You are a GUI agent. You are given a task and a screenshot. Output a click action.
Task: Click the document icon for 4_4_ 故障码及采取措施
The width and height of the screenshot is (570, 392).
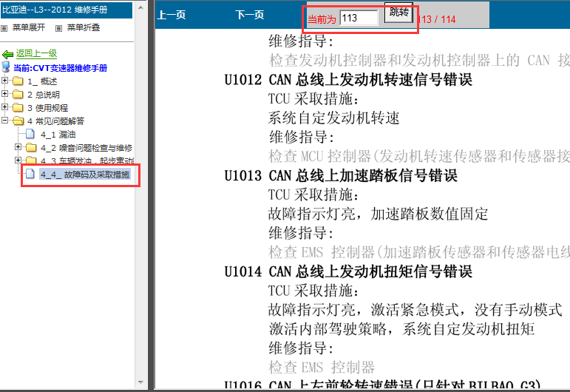30,174
